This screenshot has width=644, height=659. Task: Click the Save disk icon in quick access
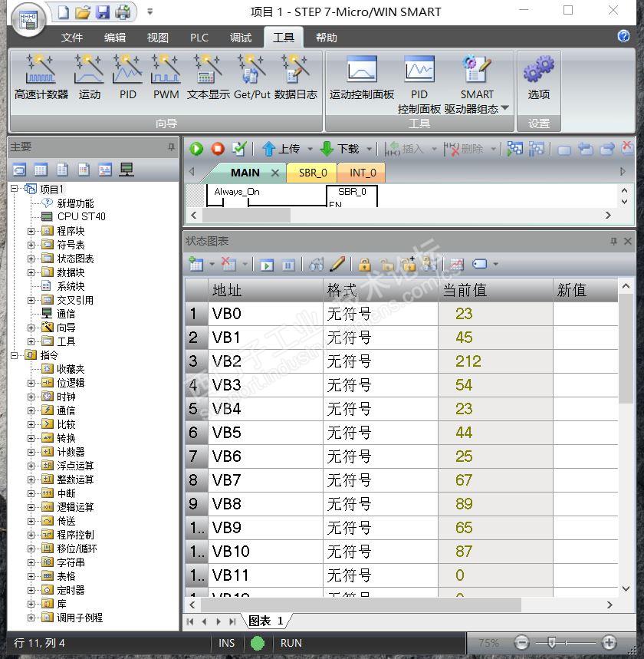[103, 12]
